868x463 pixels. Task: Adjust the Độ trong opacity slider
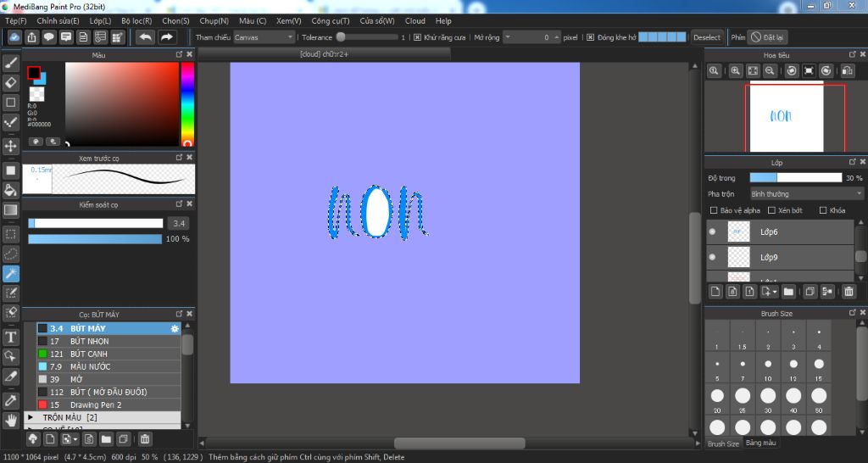[x=795, y=178]
